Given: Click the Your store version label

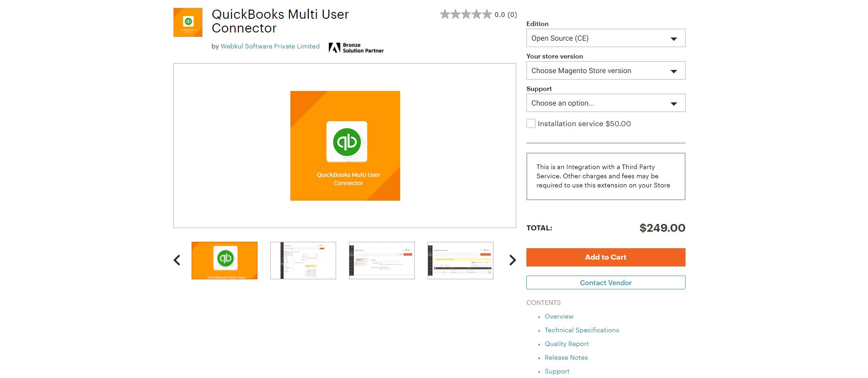Looking at the screenshot, I should 555,56.
